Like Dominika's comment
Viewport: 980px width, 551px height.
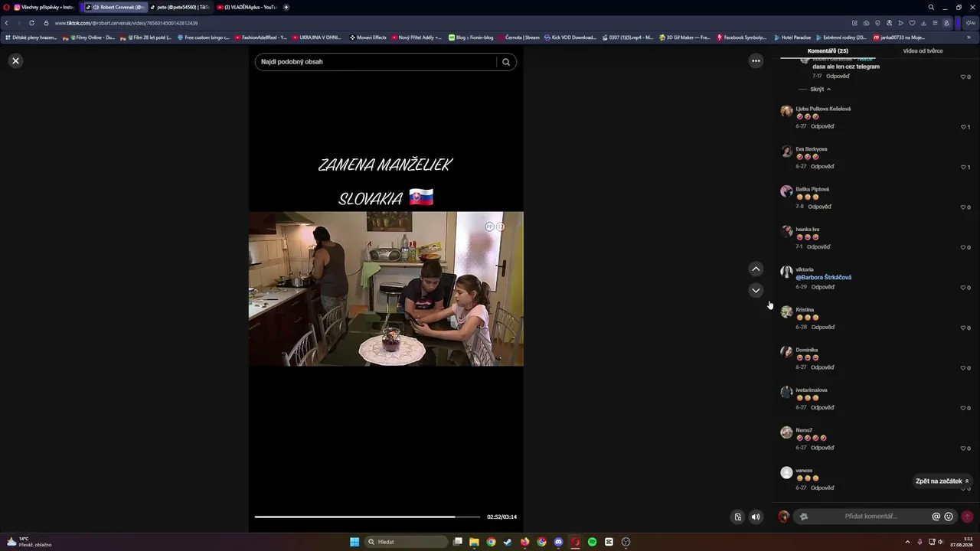[963, 368]
